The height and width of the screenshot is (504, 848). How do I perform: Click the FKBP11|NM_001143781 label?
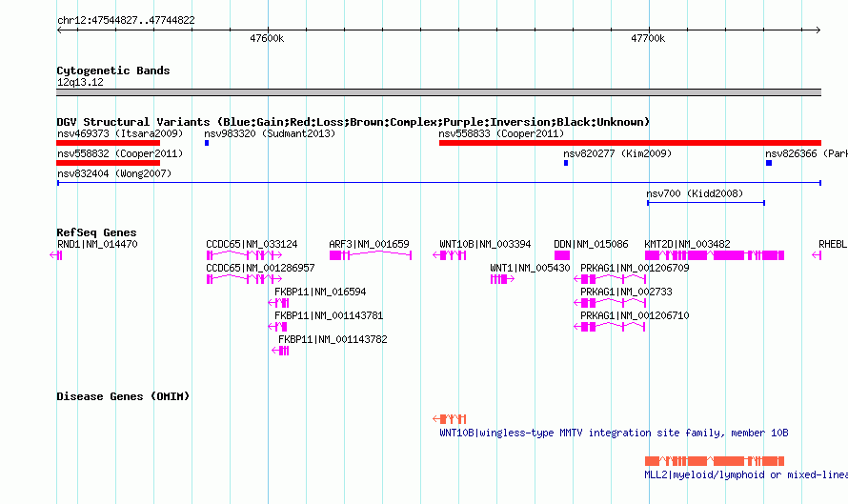tap(329, 315)
